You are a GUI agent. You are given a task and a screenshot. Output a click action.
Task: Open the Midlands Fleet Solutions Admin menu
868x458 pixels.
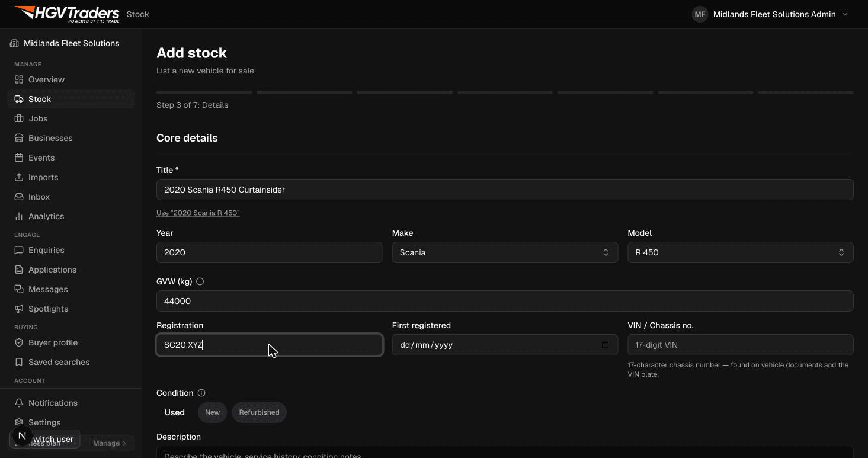770,14
